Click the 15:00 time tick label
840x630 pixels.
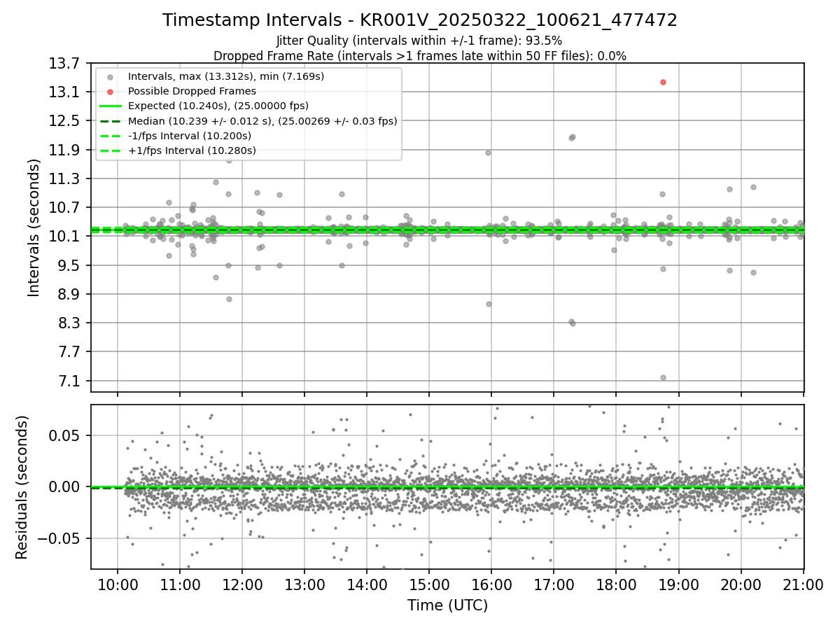point(429,585)
